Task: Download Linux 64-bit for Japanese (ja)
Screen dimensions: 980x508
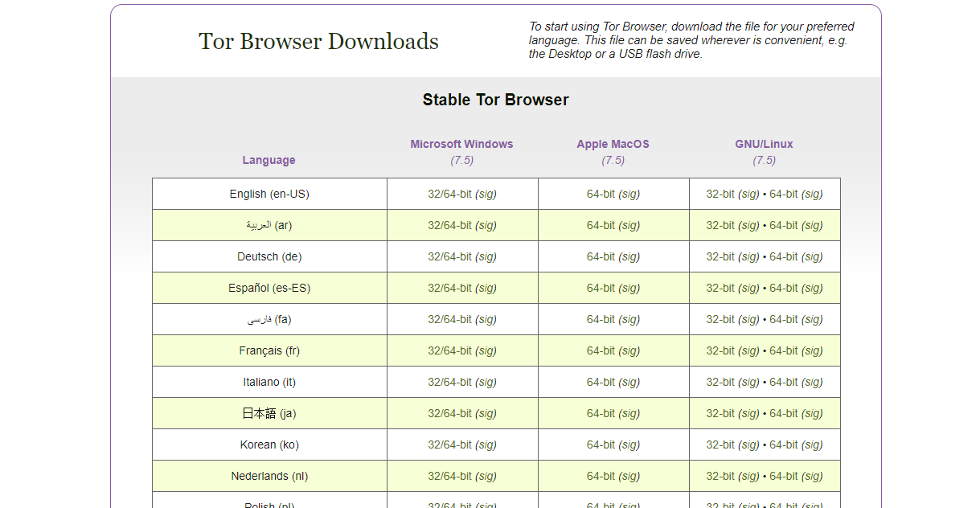Action: pyautogui.click(x=784, y=413)
